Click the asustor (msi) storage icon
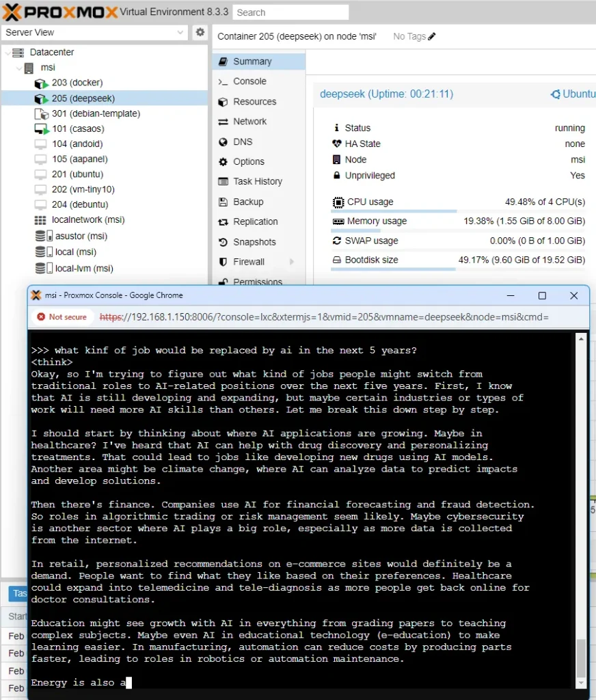This screenshot has height=700, width=596. (43, 237)
